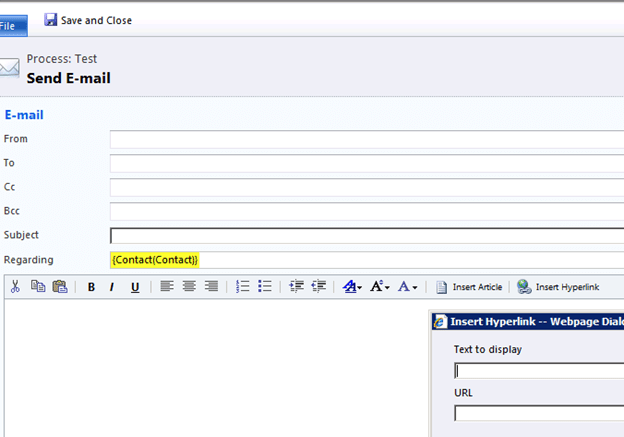The height and width of the screenshot is (437, 624).
Task: Click the Paste clipboard icon
Action: point(59,287)
